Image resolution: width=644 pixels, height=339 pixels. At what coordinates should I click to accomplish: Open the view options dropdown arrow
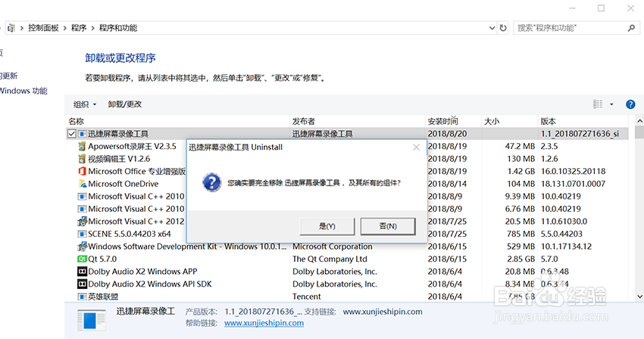coord(611,104)
